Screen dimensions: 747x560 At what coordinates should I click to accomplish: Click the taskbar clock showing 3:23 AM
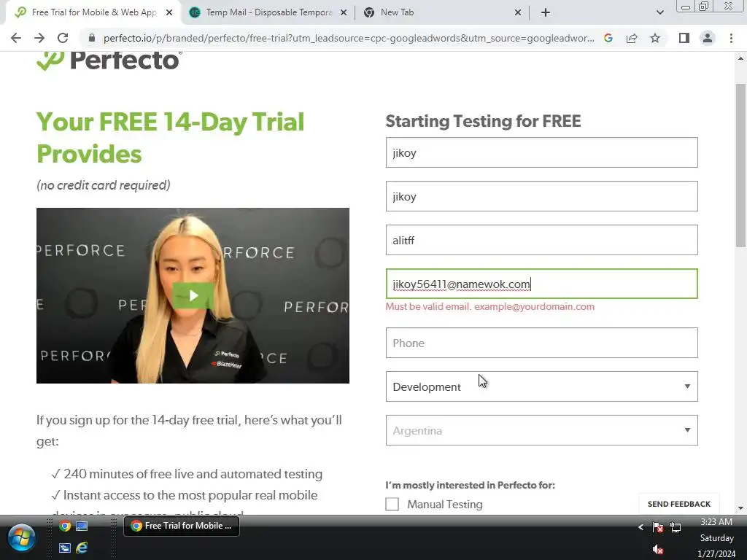[716, 537]
